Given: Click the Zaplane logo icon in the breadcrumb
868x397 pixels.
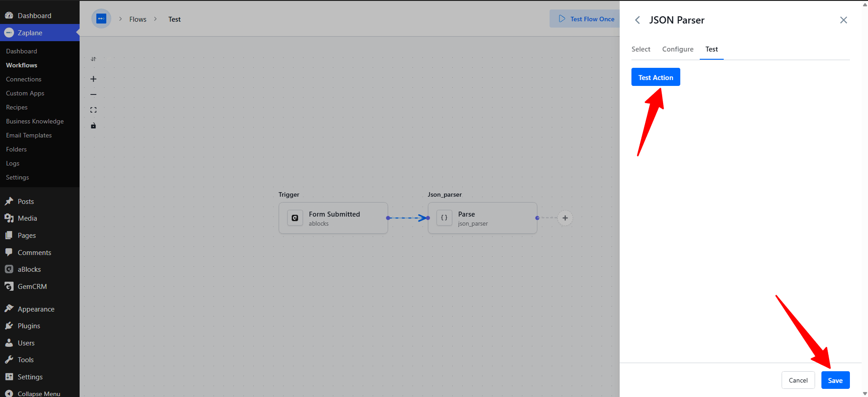Looking at the screenshot, I should (101, 19).
